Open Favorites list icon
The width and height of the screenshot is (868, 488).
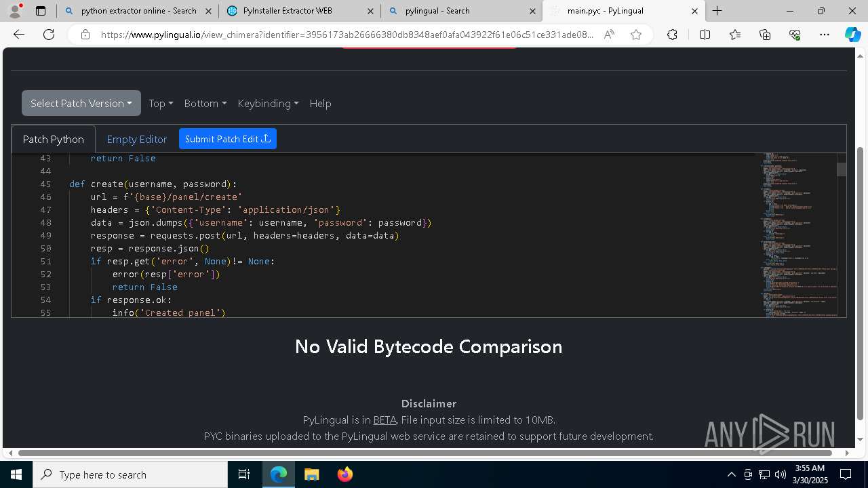click(735, 35)
